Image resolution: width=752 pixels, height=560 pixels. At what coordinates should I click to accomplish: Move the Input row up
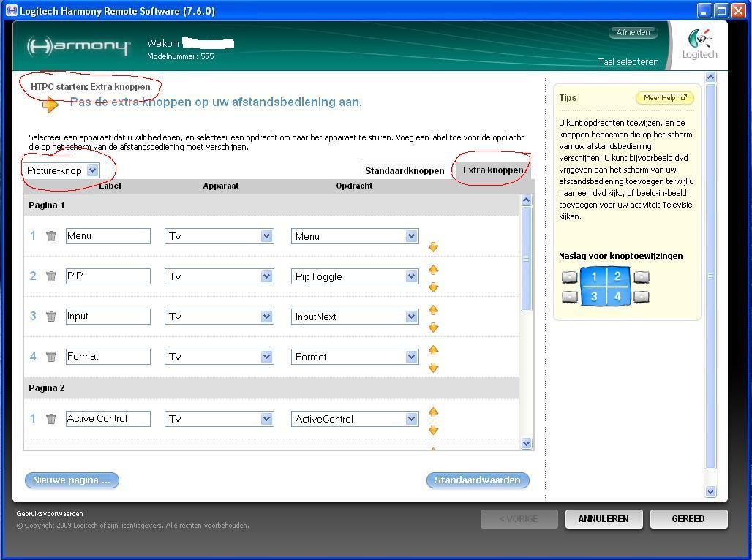[x=433, y=310]
